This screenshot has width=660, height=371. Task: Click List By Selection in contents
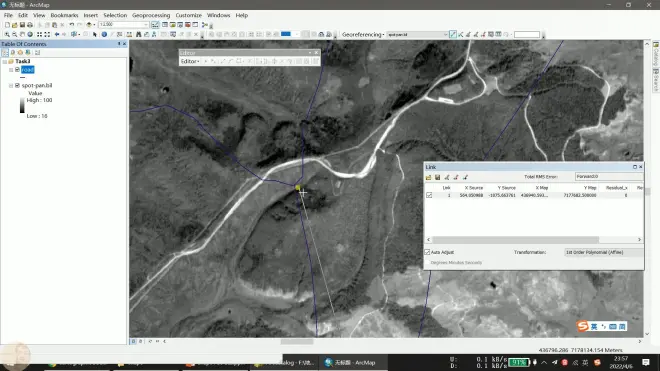(28, 53)
